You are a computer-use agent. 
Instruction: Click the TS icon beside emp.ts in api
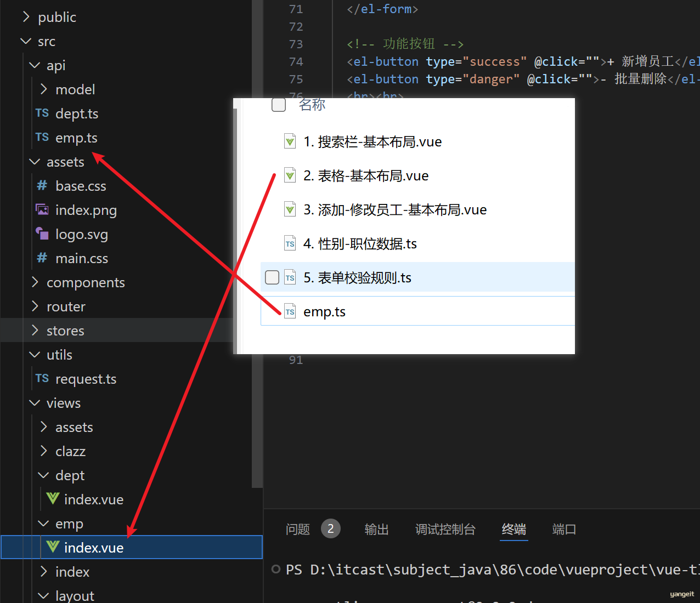click(x=42, y=137)
